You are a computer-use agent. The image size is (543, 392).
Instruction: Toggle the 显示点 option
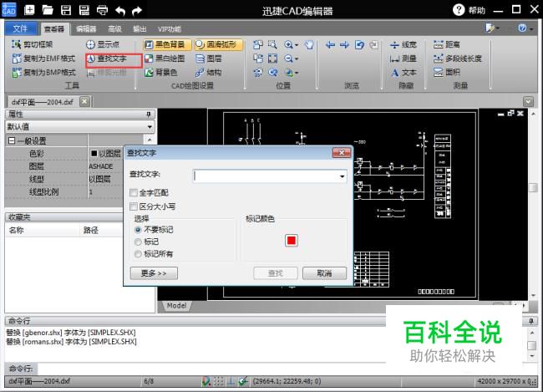click(103, 44)
